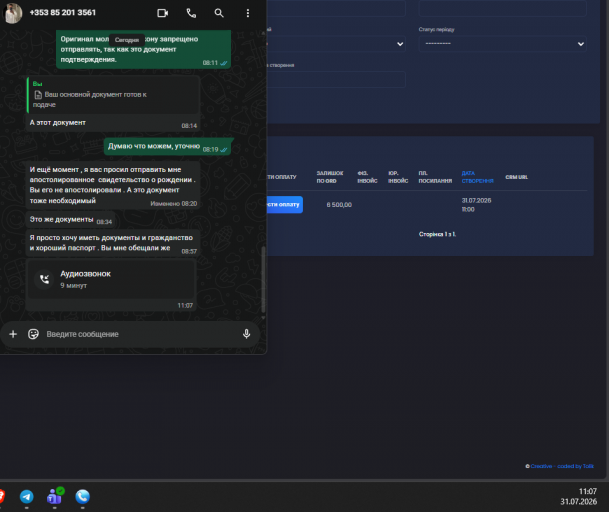Click the missed-call phone icon in Аудиозвонок

[x=44, y=279]
